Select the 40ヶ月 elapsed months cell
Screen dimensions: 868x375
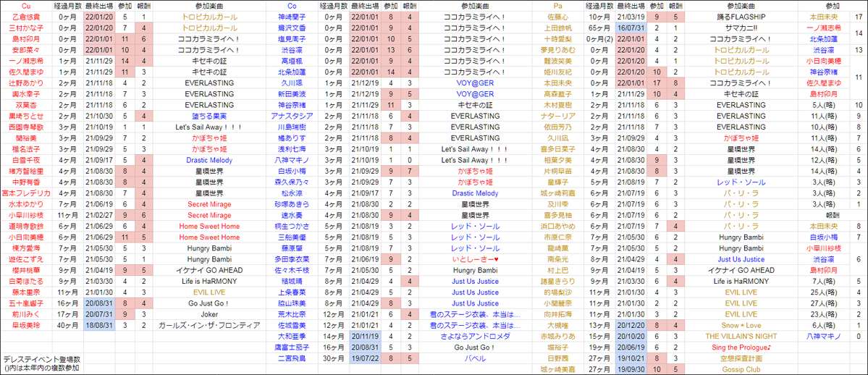[x=67, y=325]
